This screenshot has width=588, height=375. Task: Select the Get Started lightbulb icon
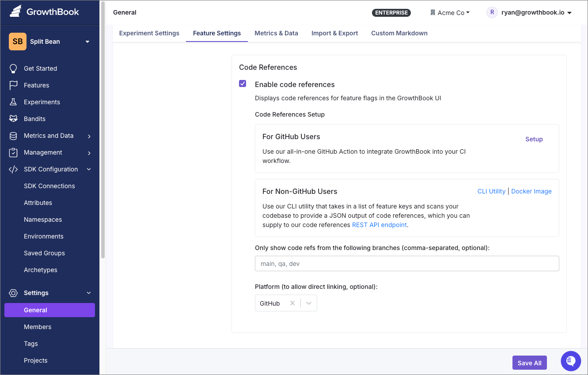14,68
